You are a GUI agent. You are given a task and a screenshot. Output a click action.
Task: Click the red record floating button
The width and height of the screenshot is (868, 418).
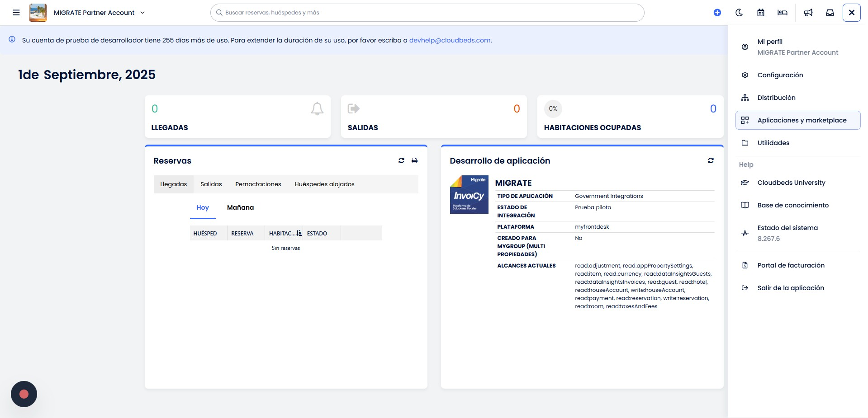pos(24,394)
